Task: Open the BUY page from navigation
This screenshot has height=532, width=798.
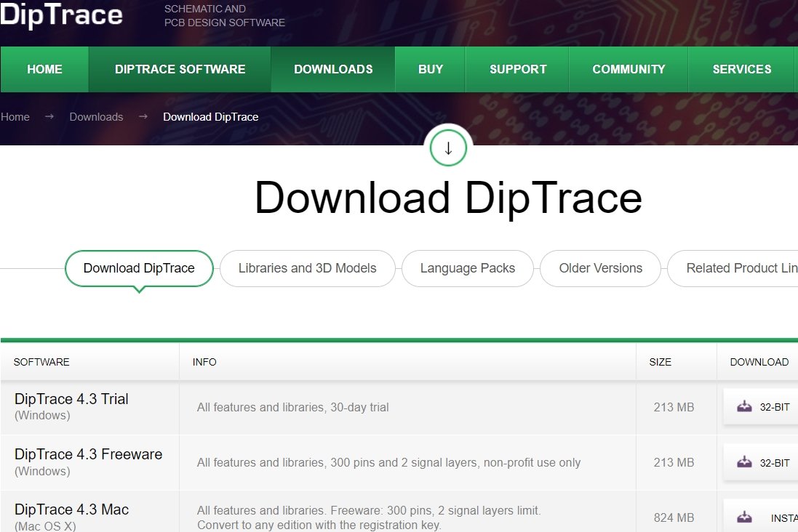Action: pos(430,69)
